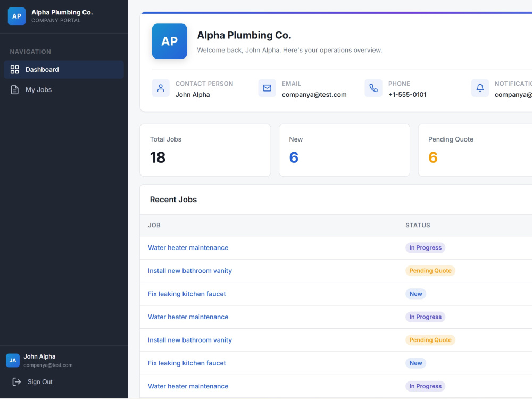Image resolution: width=532 pixels, height=399 pixels.
Task: Click the Dashboard grid icon
Action: (x=14, y=70)
